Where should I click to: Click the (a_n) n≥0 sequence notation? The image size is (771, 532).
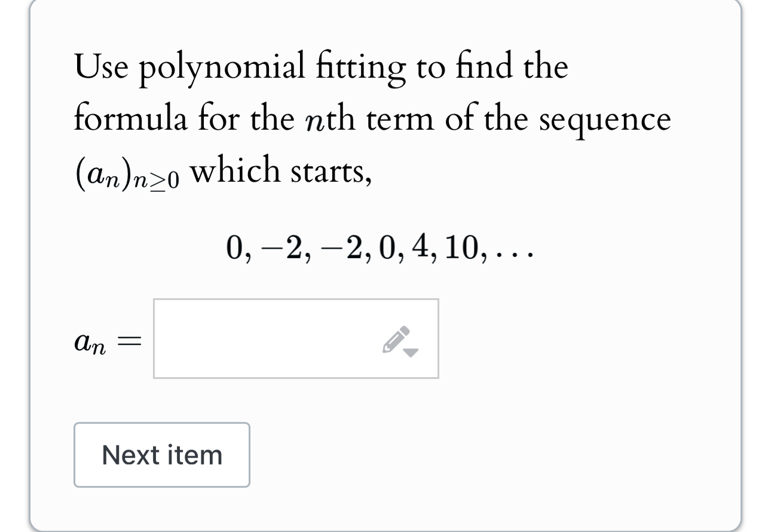tap(126, 173)
